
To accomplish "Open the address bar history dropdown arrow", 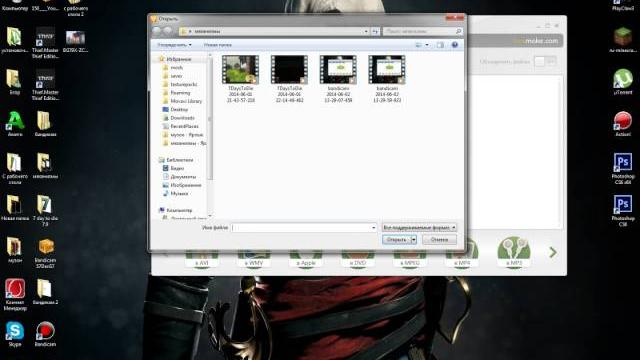I will (366, 31).
